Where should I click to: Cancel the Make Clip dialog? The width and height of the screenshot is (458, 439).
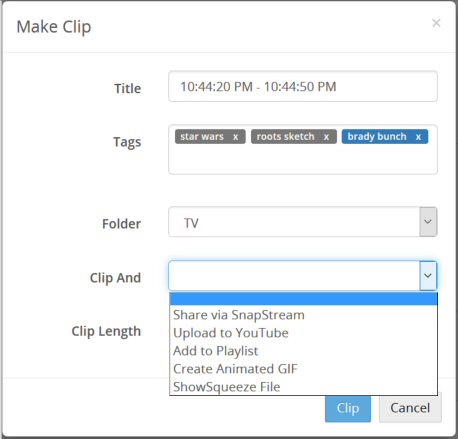410,408
